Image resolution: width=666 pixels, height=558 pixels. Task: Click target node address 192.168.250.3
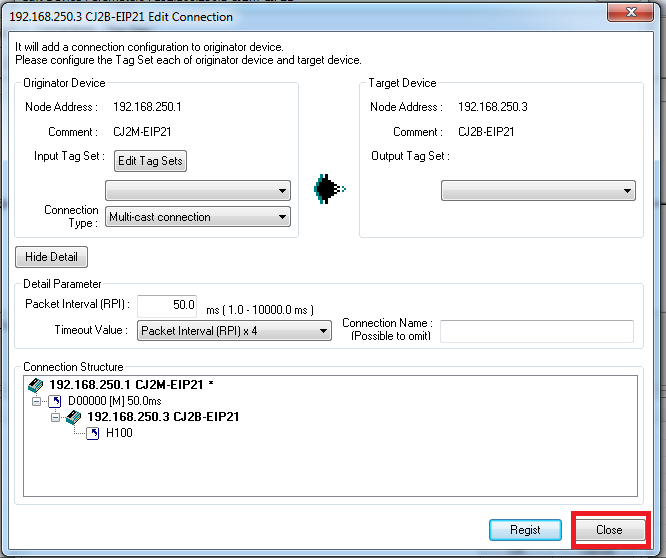coord(493,107)
